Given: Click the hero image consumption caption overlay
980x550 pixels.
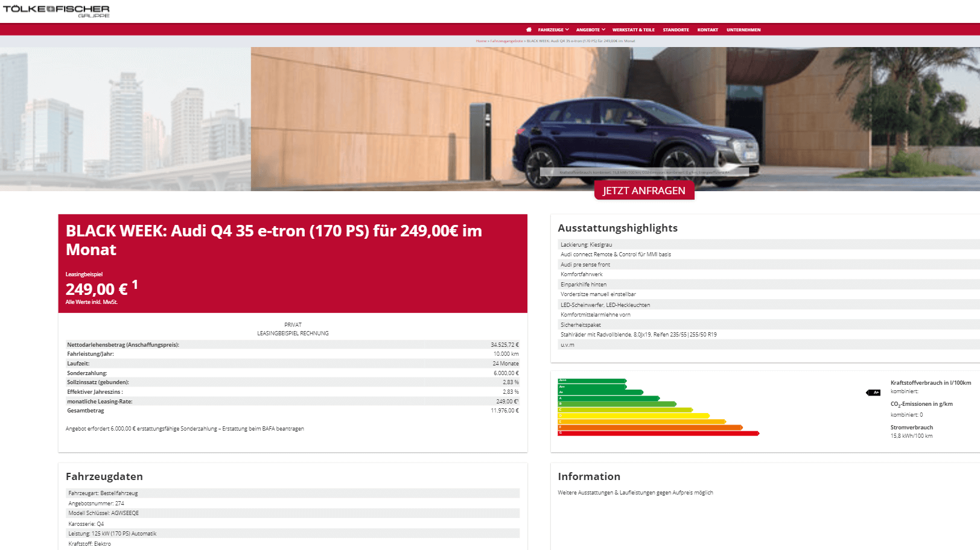Looking at the screenshot, I should pos(644,172).
